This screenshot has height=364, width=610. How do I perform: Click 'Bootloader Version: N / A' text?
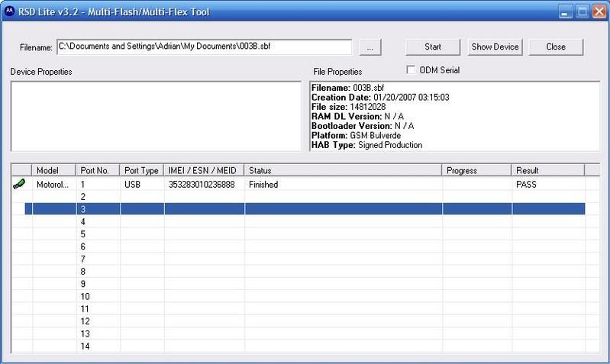[x=363, y=126]
